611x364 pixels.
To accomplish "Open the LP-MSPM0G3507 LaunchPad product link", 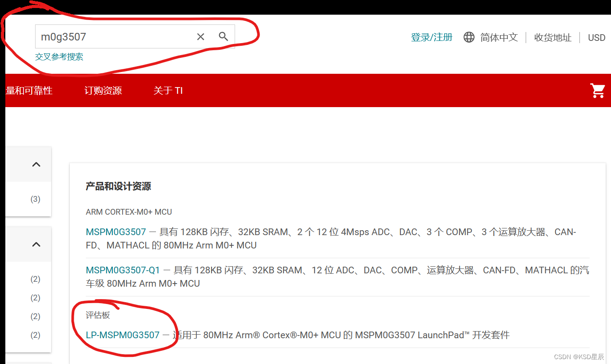I will click(122, 335).
